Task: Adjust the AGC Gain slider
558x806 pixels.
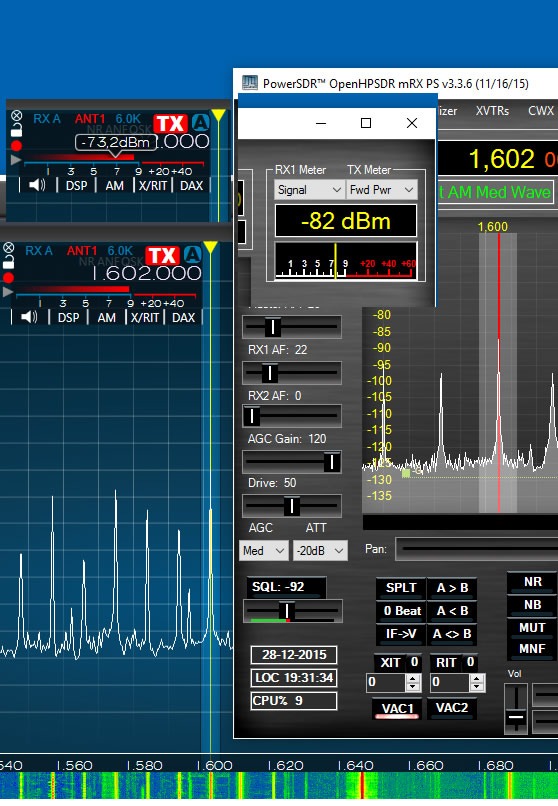Action: pos(291,462)
